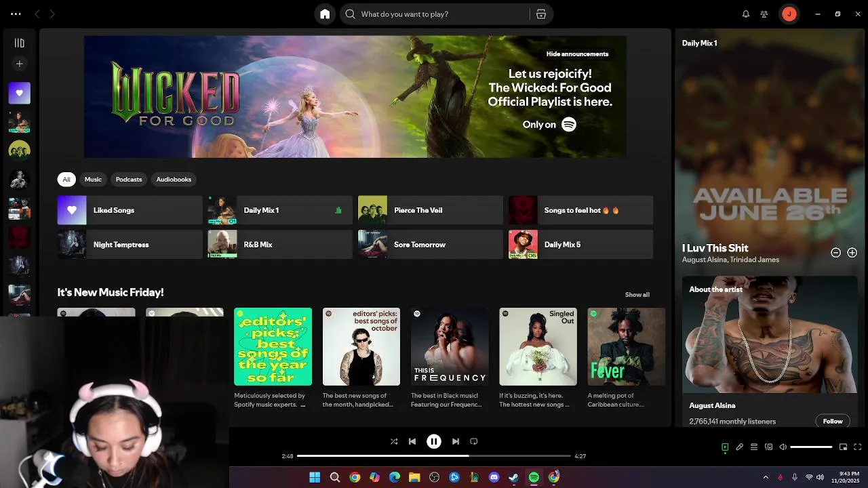This screenshot has width=868, height=488.
Task: Add song to Liked Songs
Action: click(852, 253)
